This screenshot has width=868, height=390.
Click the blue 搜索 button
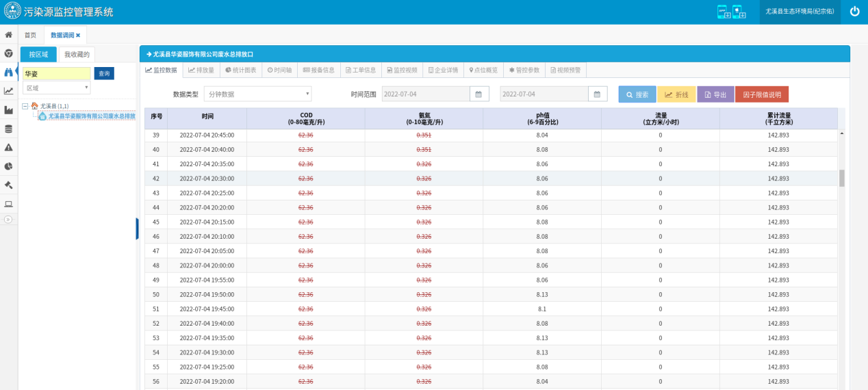coord(637,94)
